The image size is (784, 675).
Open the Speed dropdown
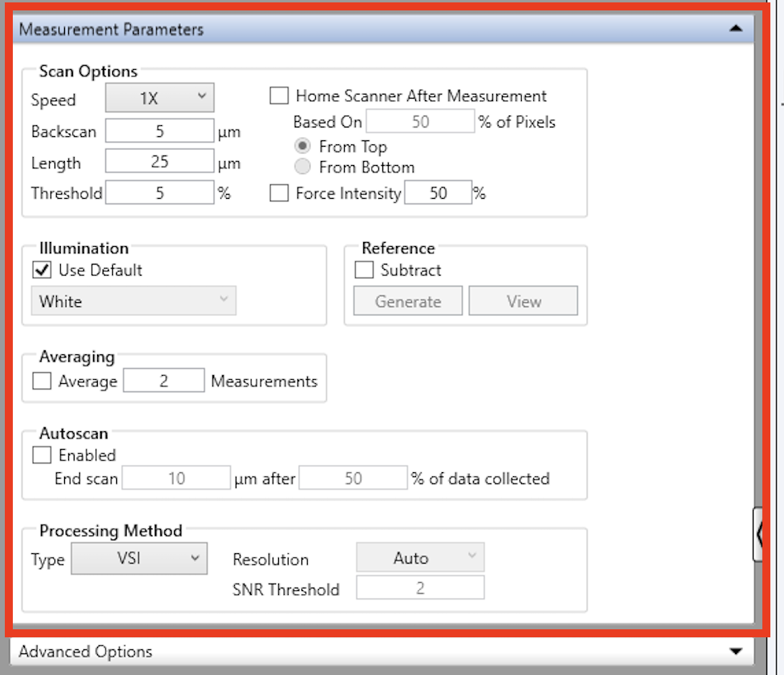click(x=160, y=99)
